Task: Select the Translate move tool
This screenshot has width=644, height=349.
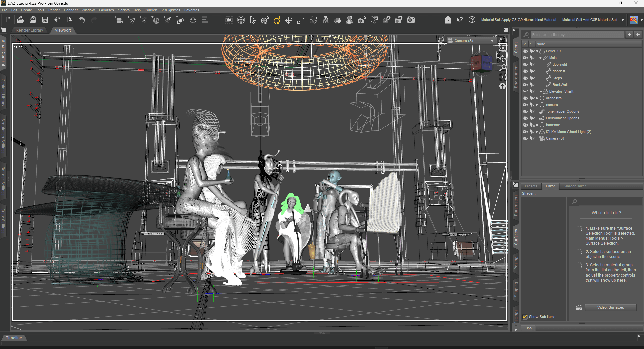Action: tap(289, 20)
